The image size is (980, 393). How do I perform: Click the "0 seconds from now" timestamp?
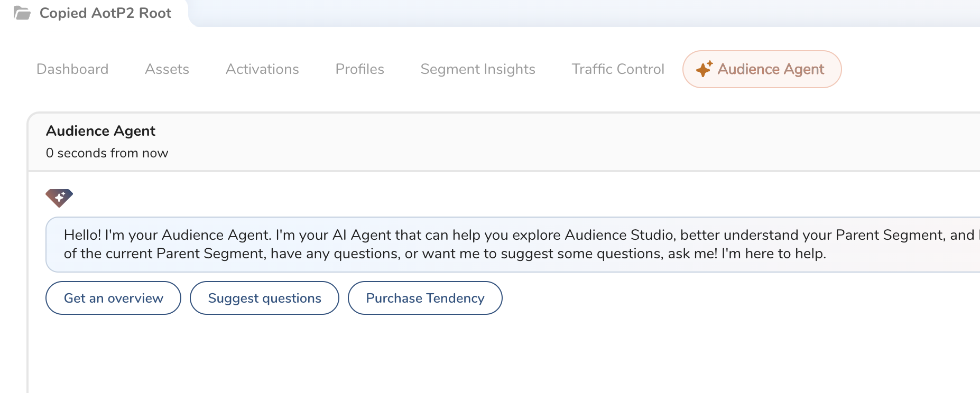pos(107,153)
